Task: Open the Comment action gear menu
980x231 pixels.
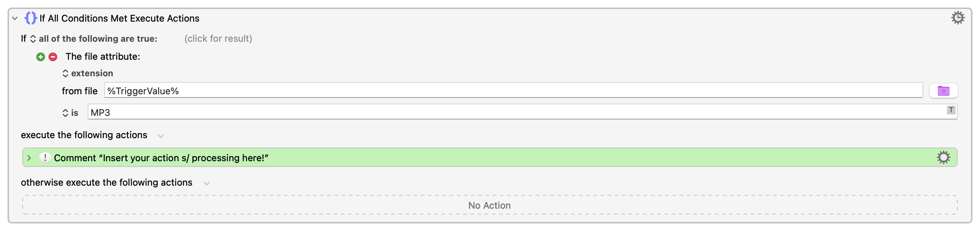Action: [943, 157]
